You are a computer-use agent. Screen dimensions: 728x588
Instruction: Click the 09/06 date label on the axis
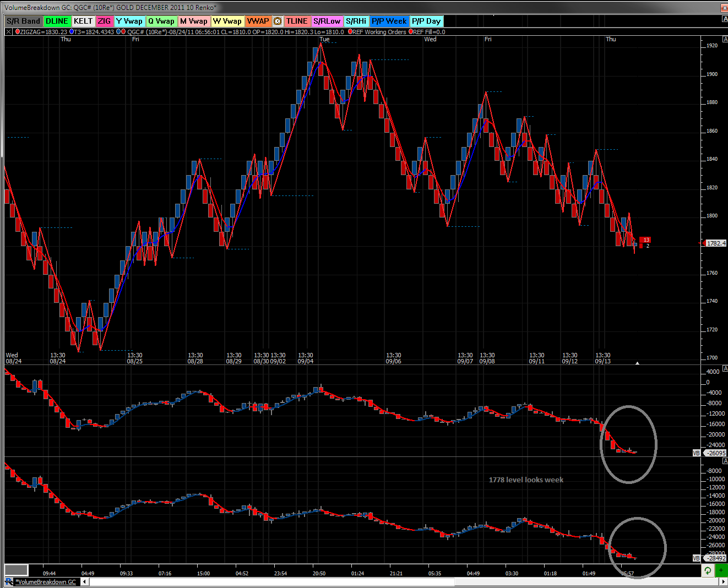coord(393,361)
